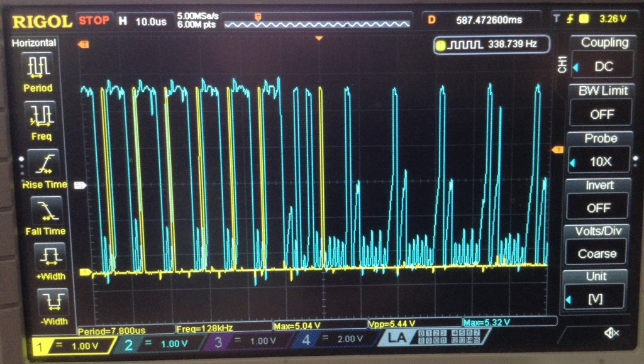Select channel 1 tab at 1.00 V
Viewport: 644px width, 364px height.
pyautogui.click(x=72, y=345)
